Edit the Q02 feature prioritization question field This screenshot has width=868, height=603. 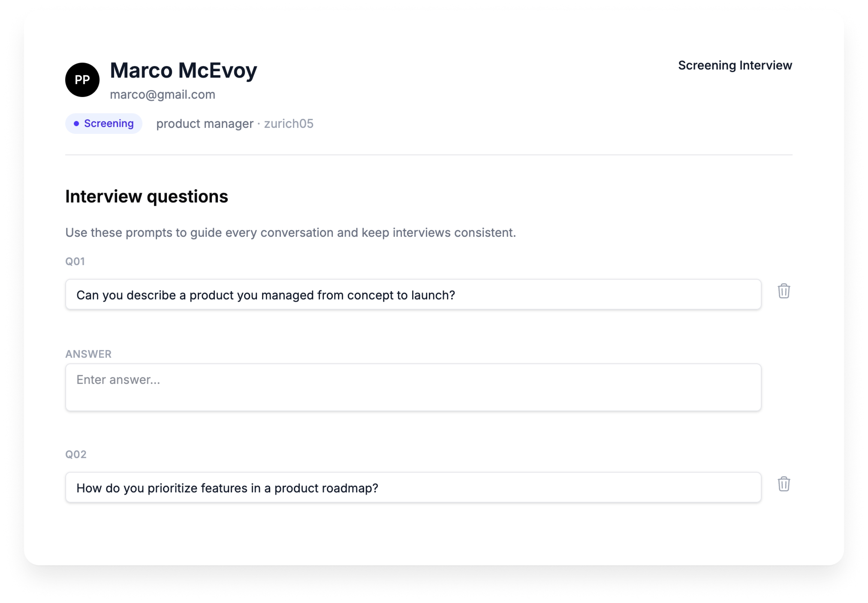pos(413,488)
